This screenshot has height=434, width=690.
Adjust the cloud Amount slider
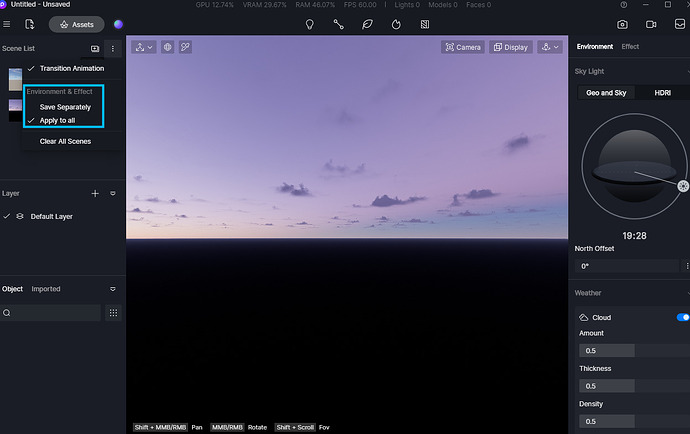634,351
